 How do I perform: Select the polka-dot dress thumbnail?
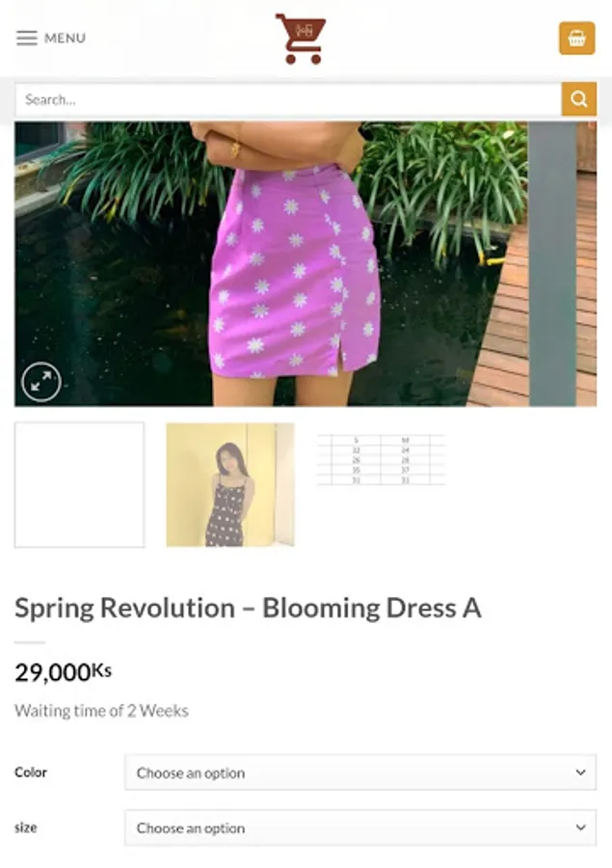[x=230, y=485]
